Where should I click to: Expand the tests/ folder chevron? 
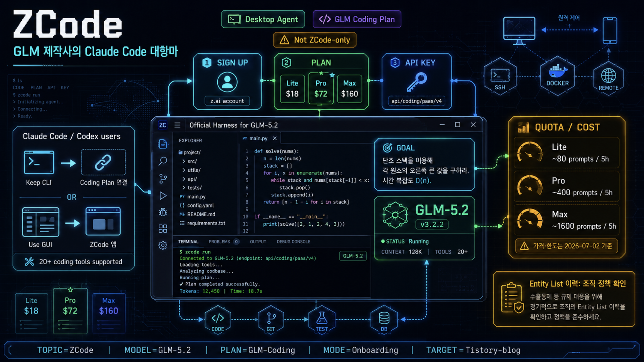[x=184, y=188]
